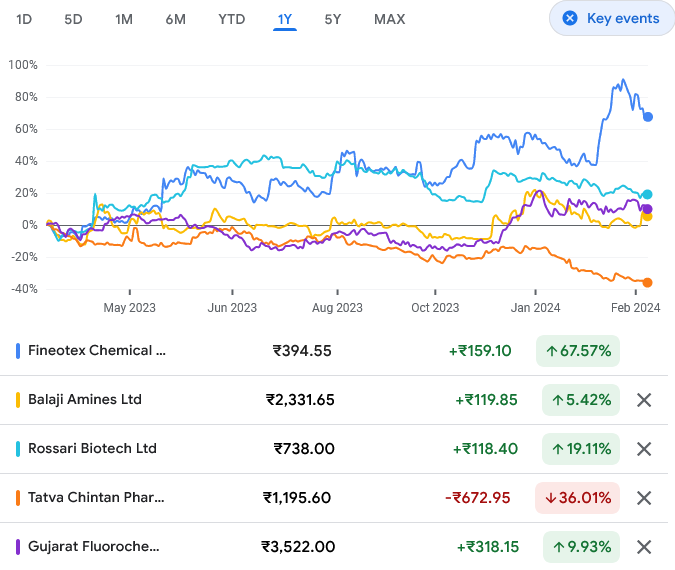675x570 pixels.
Task: Select the 1Y time range tab
Action: pyautogui.click(x=285, y=19)
